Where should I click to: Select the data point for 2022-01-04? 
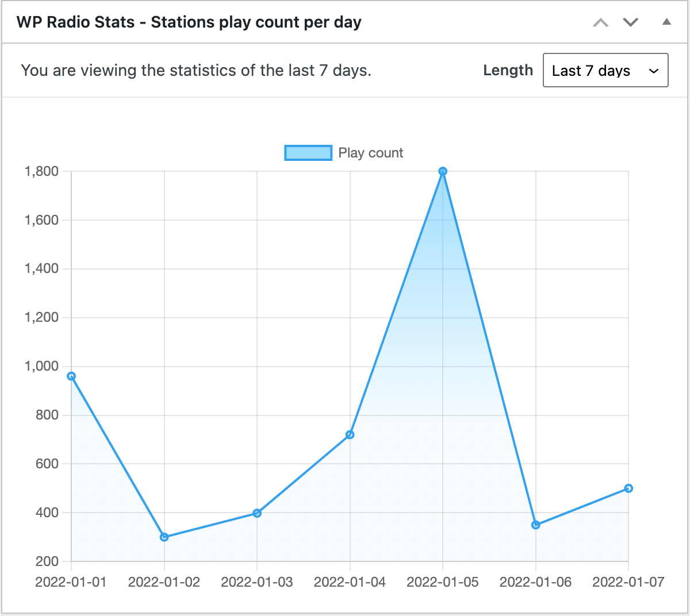tap(350, 435)
